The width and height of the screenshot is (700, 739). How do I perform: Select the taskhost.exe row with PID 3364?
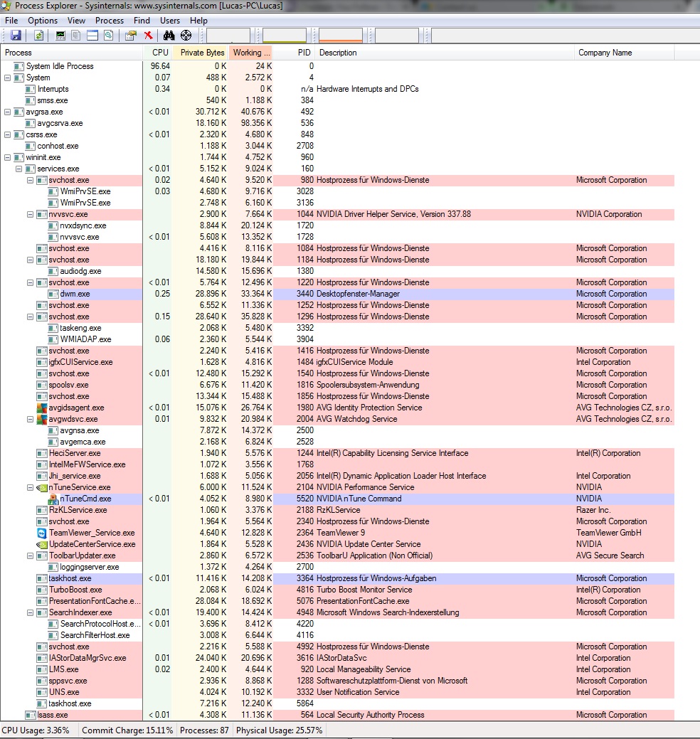(337, 578)
